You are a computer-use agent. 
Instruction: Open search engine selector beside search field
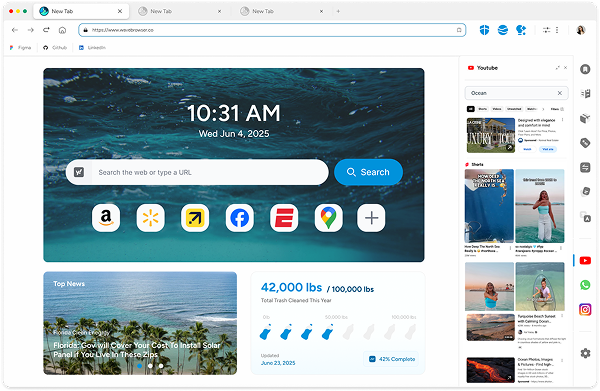pos(79,173)
